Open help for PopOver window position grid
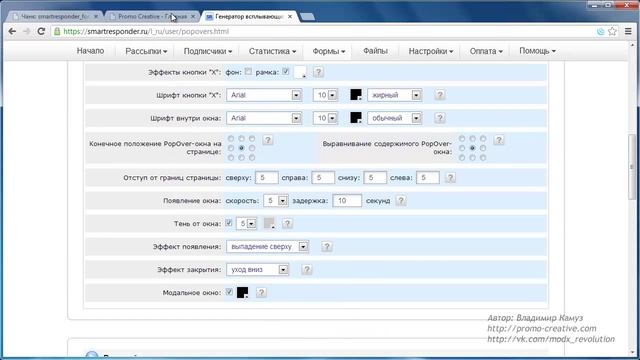640x360 pixels. [268, 140]
